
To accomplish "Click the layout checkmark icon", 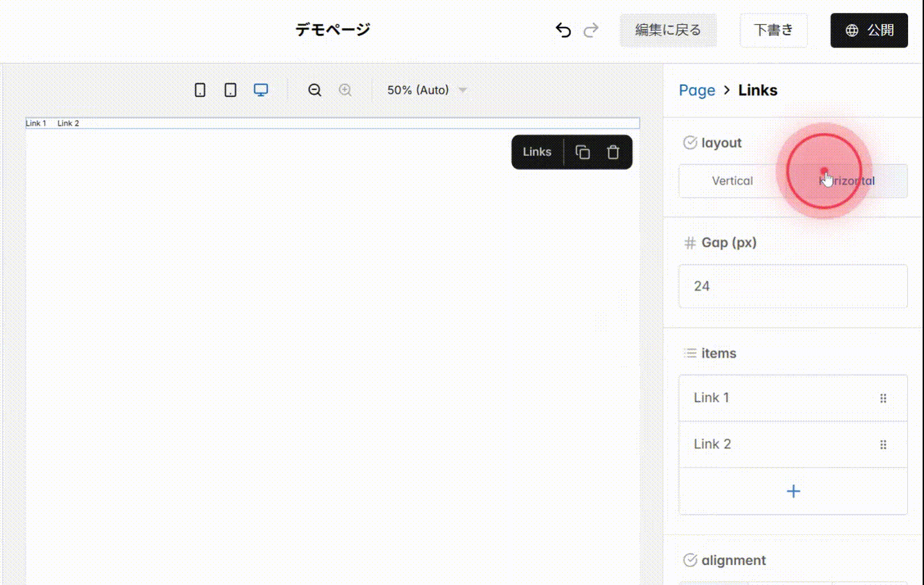I will click(x=690, y=142).
